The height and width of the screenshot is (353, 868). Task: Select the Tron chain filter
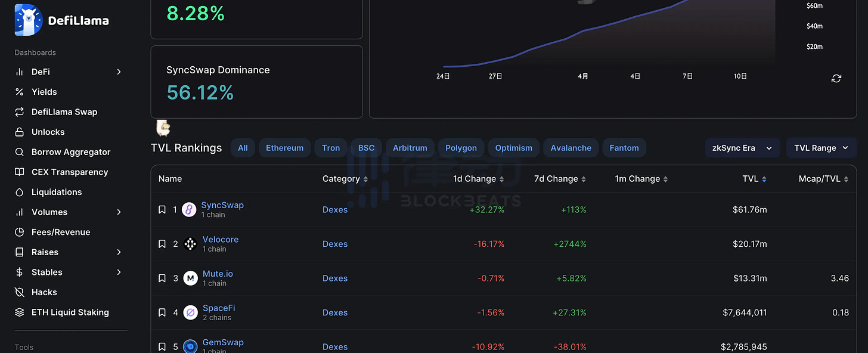[331, 148]
